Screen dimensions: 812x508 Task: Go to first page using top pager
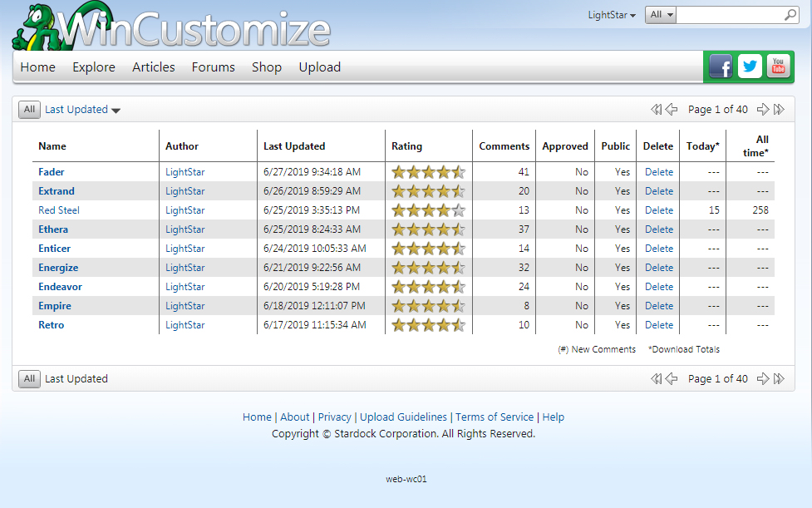tap(656, 109)
